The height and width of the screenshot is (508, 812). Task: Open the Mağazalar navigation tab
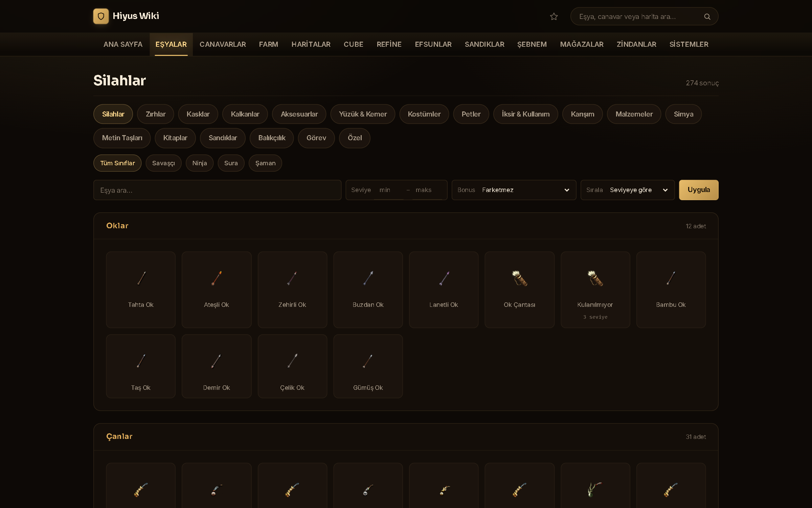click(x=582, y=44)
